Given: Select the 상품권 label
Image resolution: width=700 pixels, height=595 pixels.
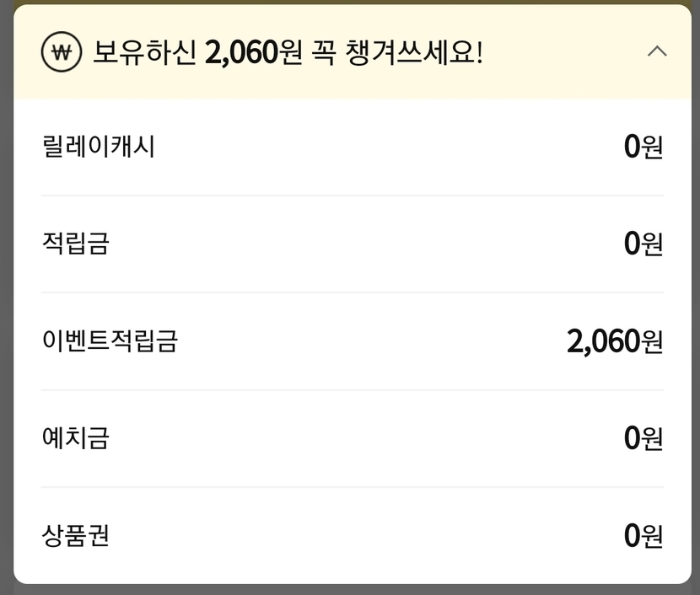Looking at the screenshot, I should tap(75, 535).
